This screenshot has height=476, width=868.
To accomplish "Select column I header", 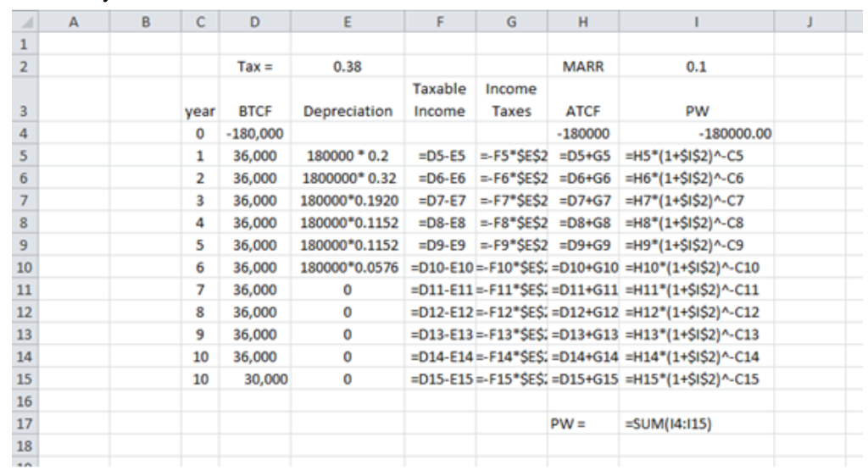I will coord(696,22).
